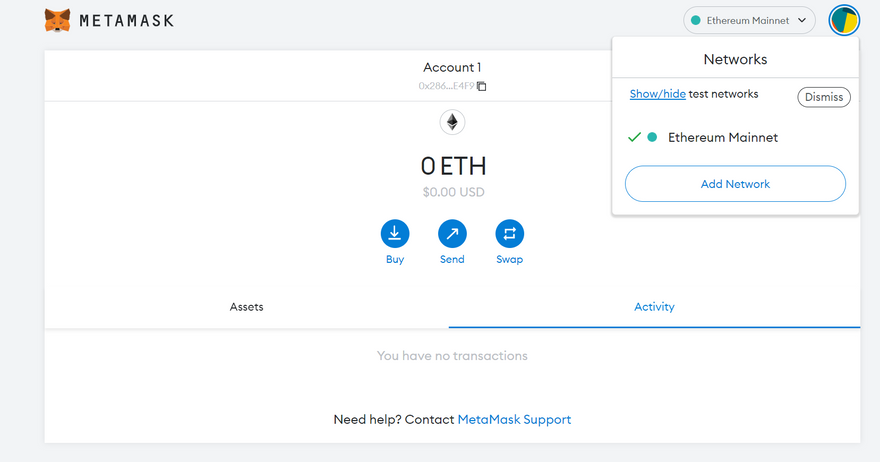
Task: Copy the account address with clipboard icon
Action: (482, 86)
